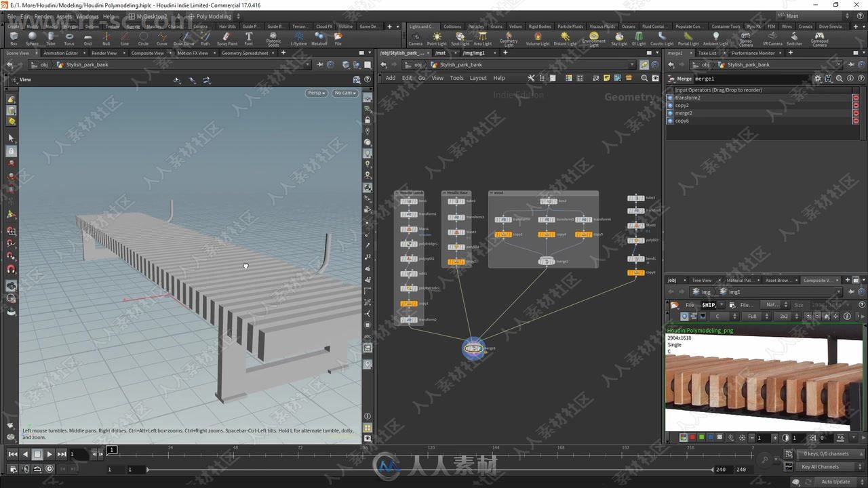Jump to first frame in playbar
Screen dimensions: 868x488
point(13,454)
